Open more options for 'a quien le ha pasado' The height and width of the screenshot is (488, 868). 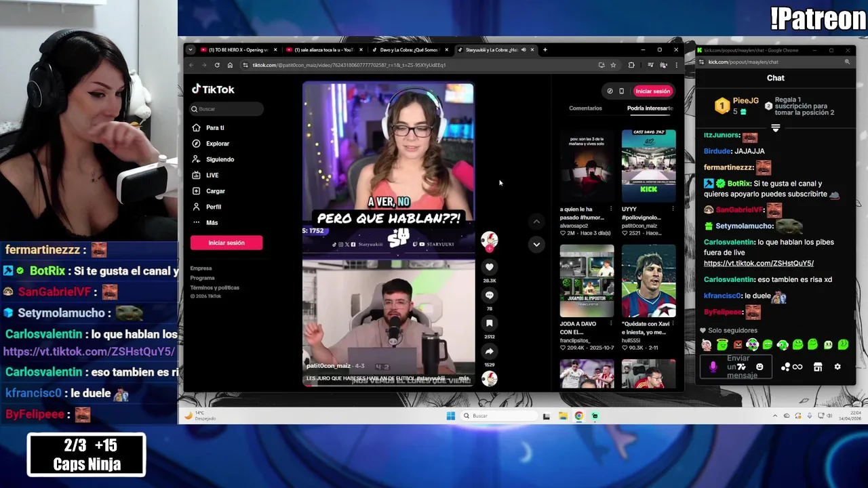[611, 209]
